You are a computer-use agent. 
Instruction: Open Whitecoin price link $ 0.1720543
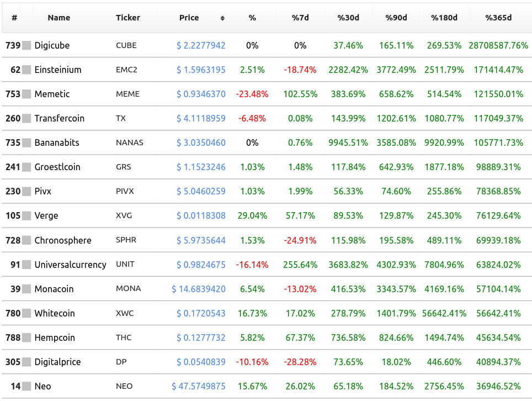pos(201,313)
